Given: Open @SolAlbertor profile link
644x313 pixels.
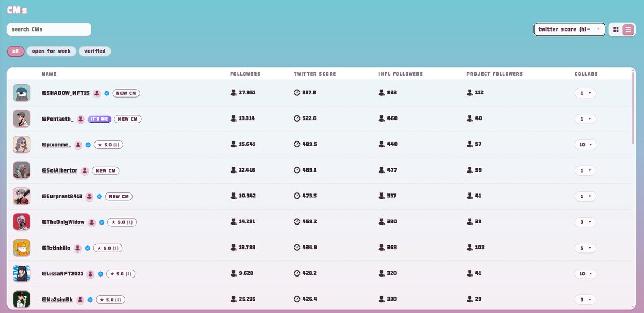Looking at the screenshot, I should 60,170.
